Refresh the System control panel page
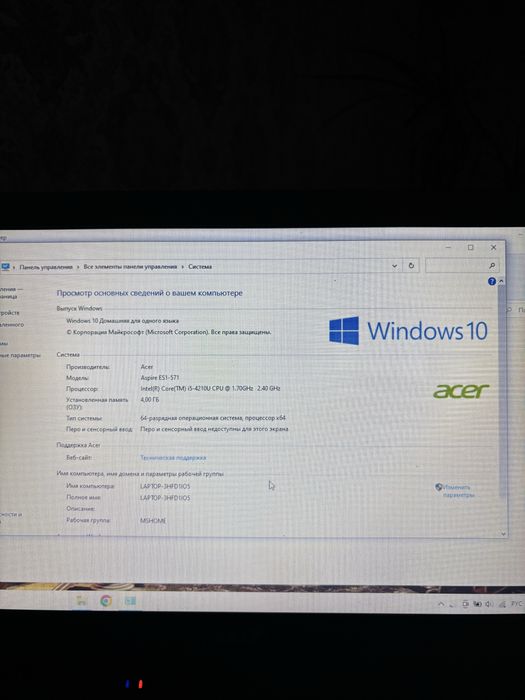Image resolution: width=525 pixels, height=700 pixels. point(411,266)
